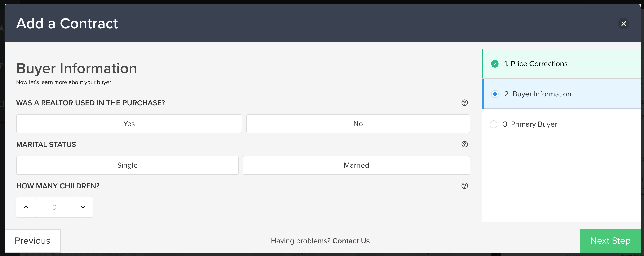Go back with the Previous button
The image size is (644, 256).
(32, 241)
